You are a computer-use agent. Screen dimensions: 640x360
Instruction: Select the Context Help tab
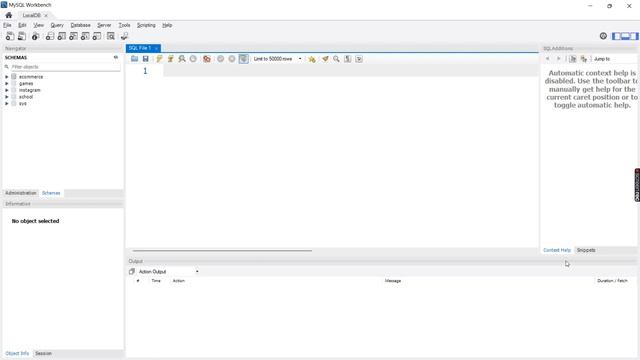tap(557, 250)
